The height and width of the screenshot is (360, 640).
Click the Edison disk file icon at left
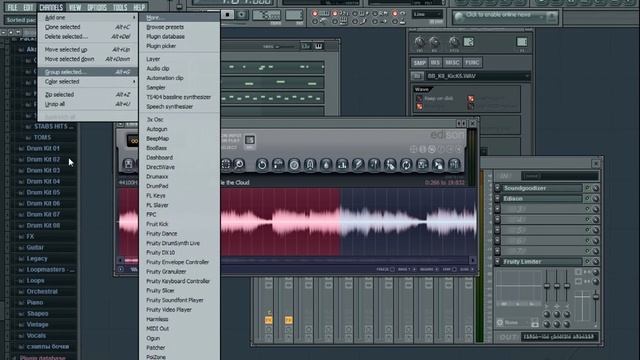point(128,164)
